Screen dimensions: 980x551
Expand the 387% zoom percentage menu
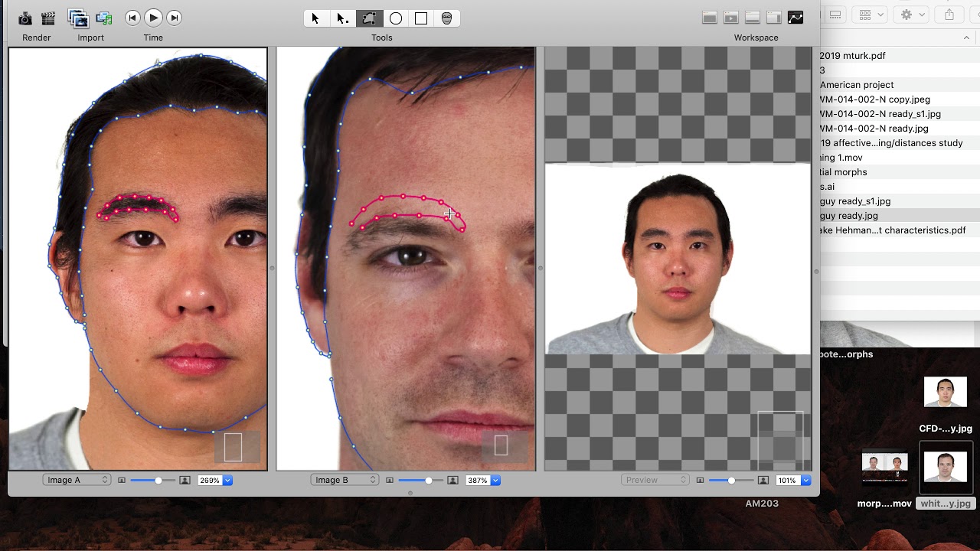coord(495,481)
